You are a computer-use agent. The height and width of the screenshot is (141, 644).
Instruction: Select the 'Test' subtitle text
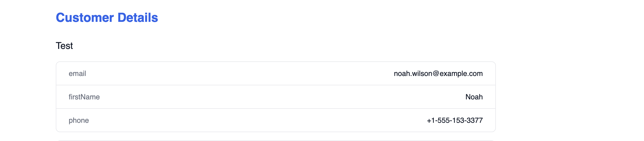(x=64, y=46)
